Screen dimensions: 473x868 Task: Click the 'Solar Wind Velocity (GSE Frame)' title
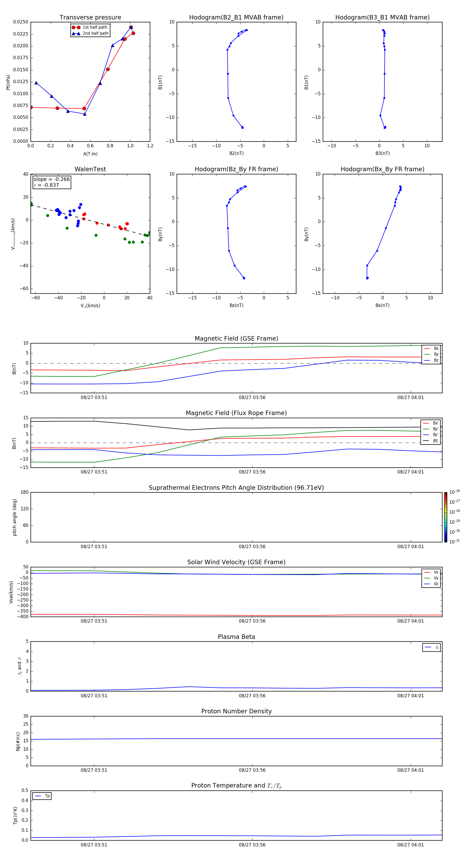pyautogui.click(x=236, y=562)
